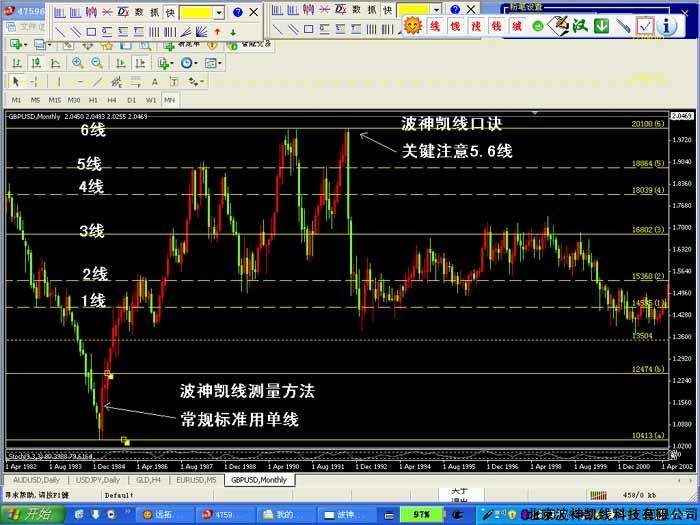Open the profiles dropdown arrow

coord(49,45)
